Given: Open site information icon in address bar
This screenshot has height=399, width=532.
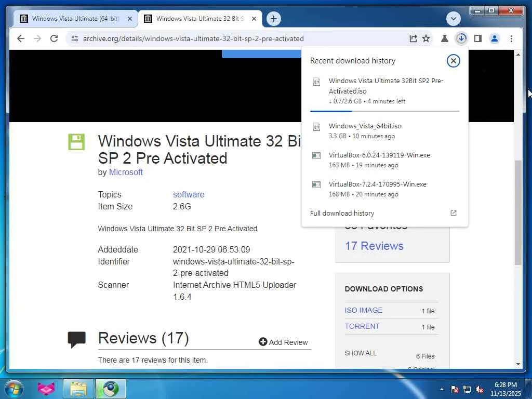Looking at the screenshot, I should pos(75,38).
